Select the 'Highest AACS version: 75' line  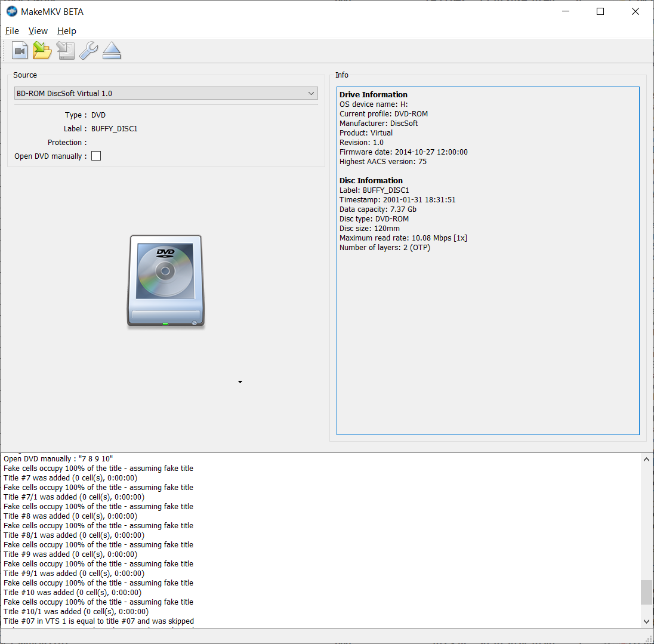(x=383, y=162)
